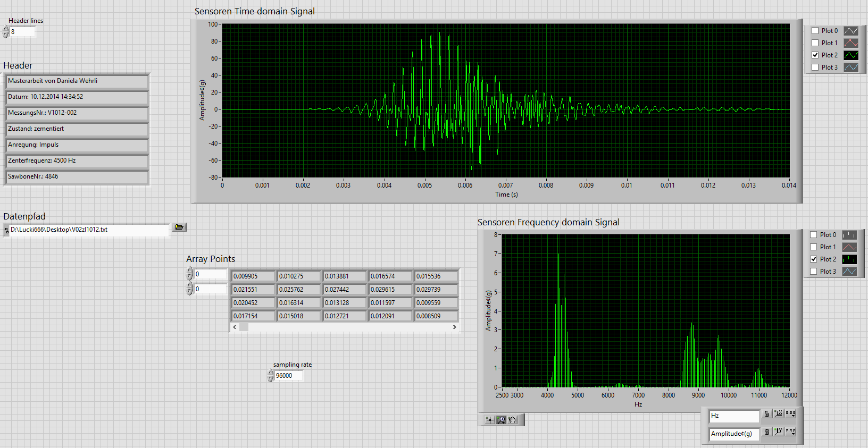Autoscale the Y axis once for Amplitude
Screen dimensions: 868x448
779,432
